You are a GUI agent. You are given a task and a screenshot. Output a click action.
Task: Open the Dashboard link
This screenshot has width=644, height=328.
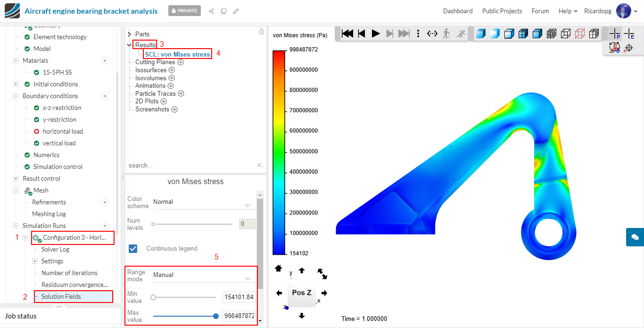pos(458,11)
